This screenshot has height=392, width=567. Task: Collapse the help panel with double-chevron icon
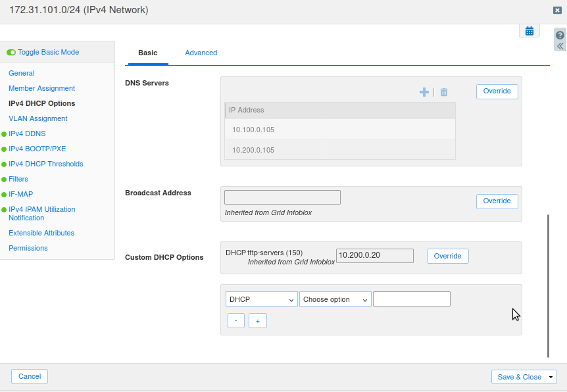[560, 46]
